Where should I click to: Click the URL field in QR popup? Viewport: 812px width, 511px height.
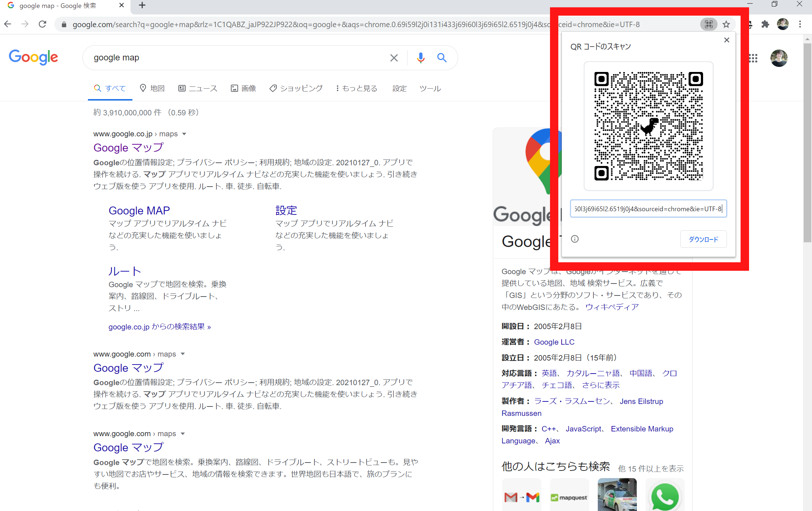pyautogui.click(x=648, y=209)
